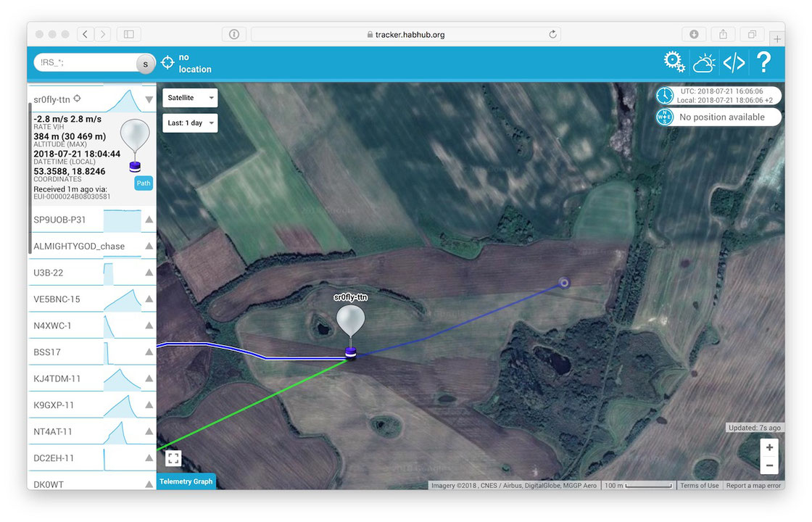The width and height of the screenshot is (812, 522).
Task: Open the Terms of Use link
Action: [x=699, y=486]
